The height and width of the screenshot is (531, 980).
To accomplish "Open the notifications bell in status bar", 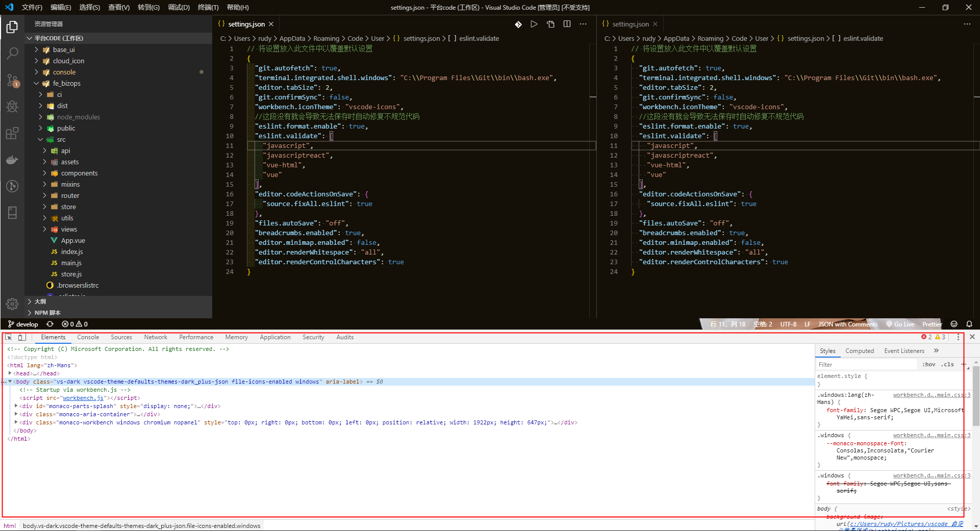I will pyautogui.click(x=970, y=324).
